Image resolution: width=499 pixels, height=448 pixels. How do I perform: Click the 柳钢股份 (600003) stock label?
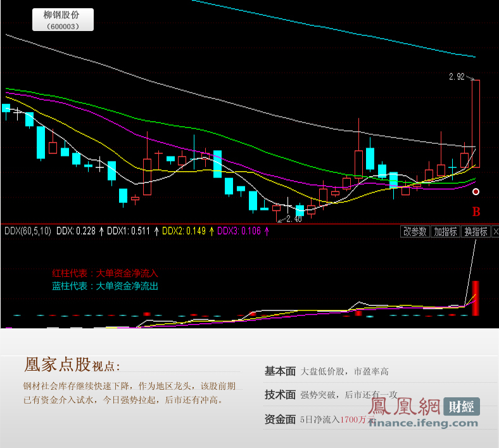(x=63, y=20)
